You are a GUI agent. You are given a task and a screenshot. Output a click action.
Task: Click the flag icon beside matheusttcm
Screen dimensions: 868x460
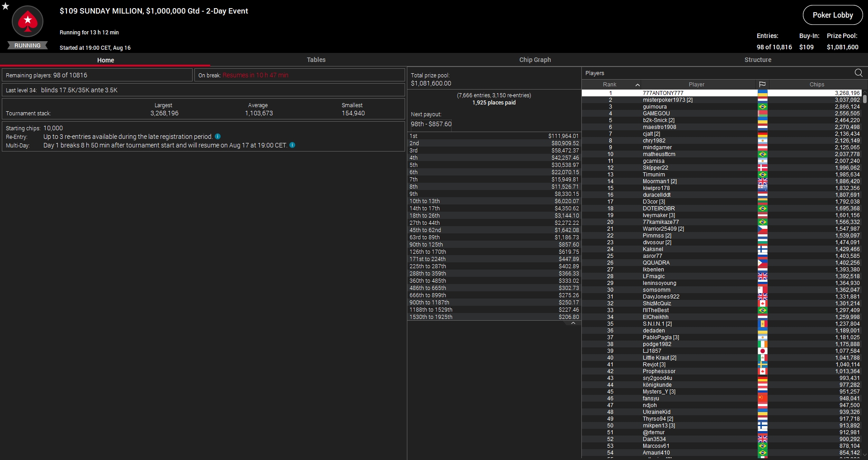763,154
